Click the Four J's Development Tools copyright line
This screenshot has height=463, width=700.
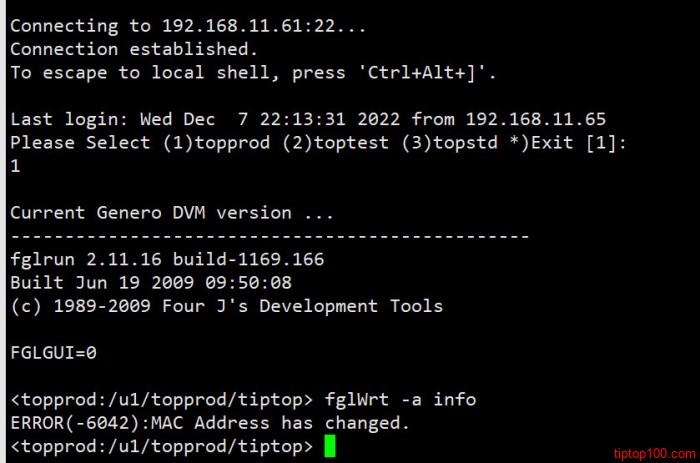(227, 306)
